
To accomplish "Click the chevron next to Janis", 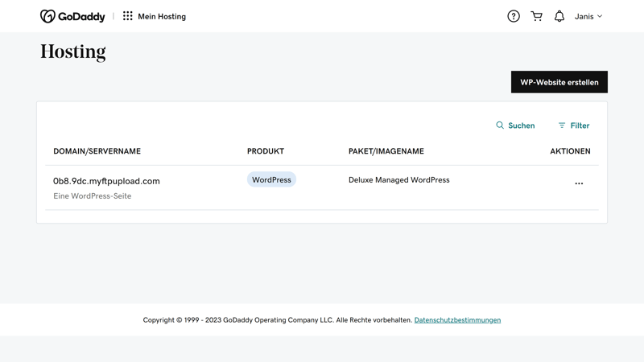I will (600, 16).
